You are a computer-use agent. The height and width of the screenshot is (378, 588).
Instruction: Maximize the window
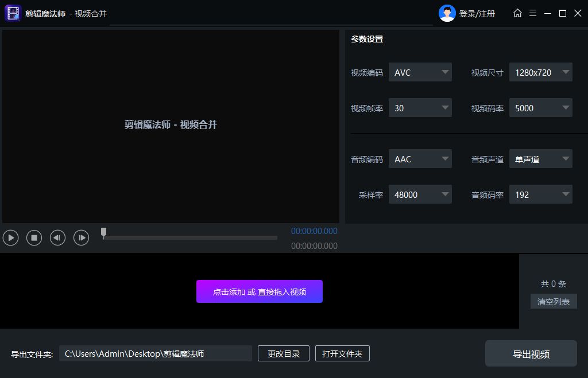pyautogui.click(x=563, y=14)
